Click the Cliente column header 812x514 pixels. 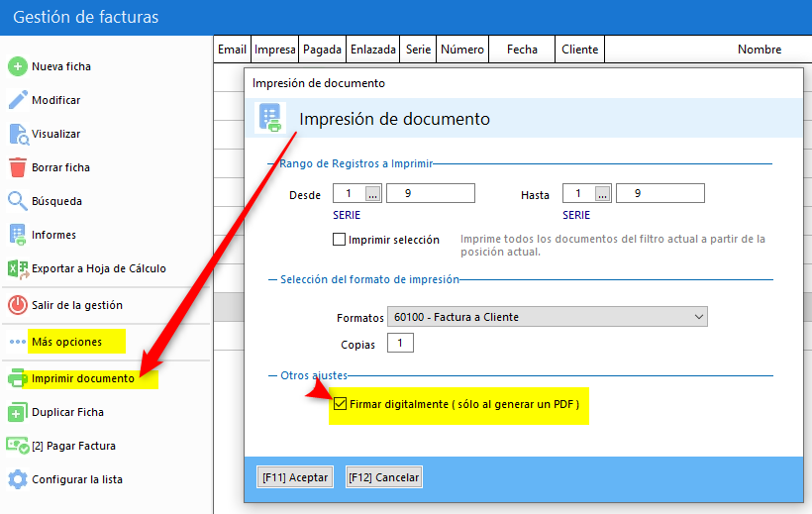pyautogui.click(x=580, y=50)
